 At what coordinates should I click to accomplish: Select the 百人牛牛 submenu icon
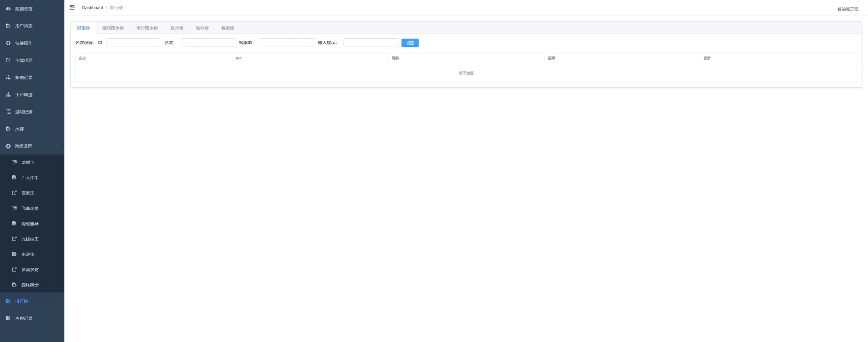coord(14,178)
